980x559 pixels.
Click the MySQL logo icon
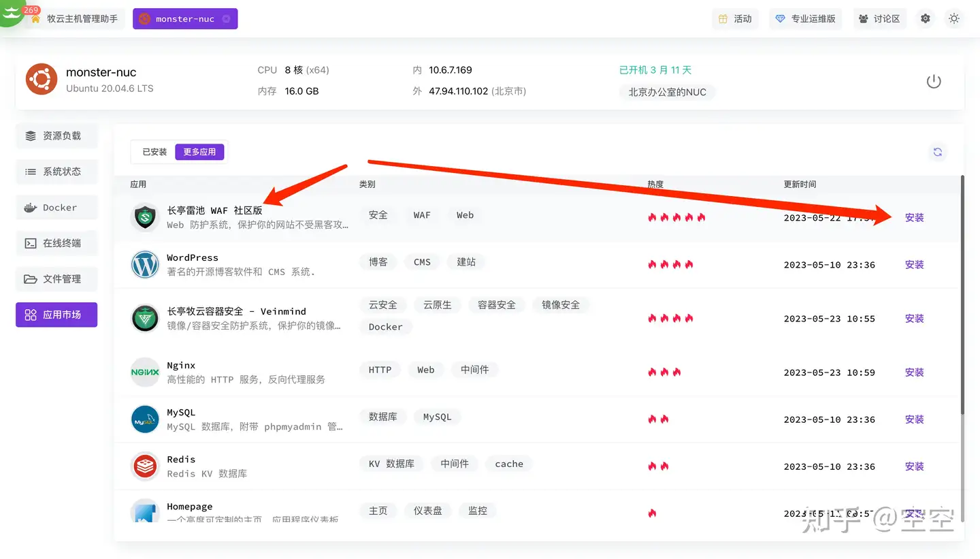(x=145, y=419)
